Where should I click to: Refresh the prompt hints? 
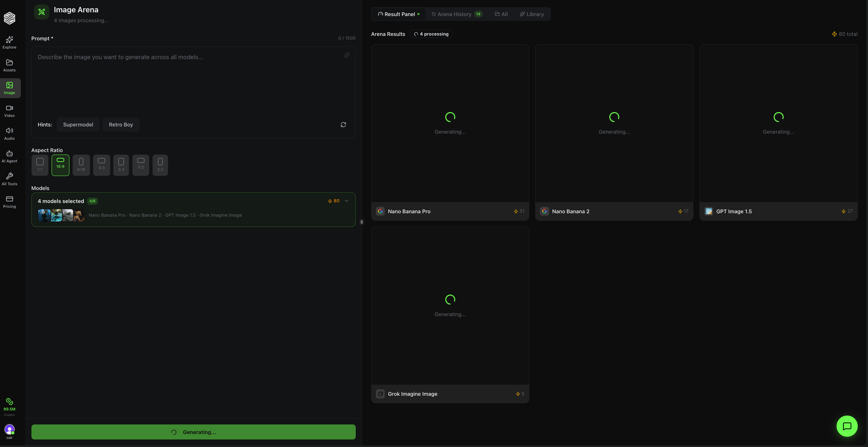tap(343, 124)
